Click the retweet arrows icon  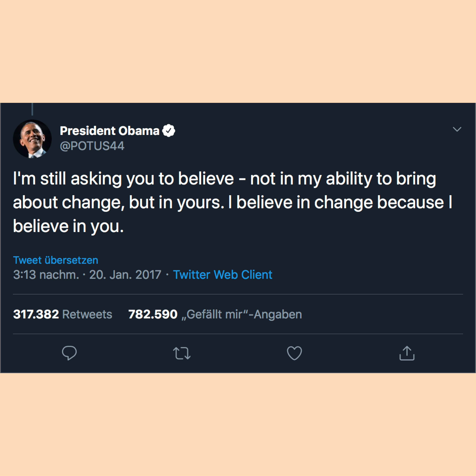(x=182, y=353)
